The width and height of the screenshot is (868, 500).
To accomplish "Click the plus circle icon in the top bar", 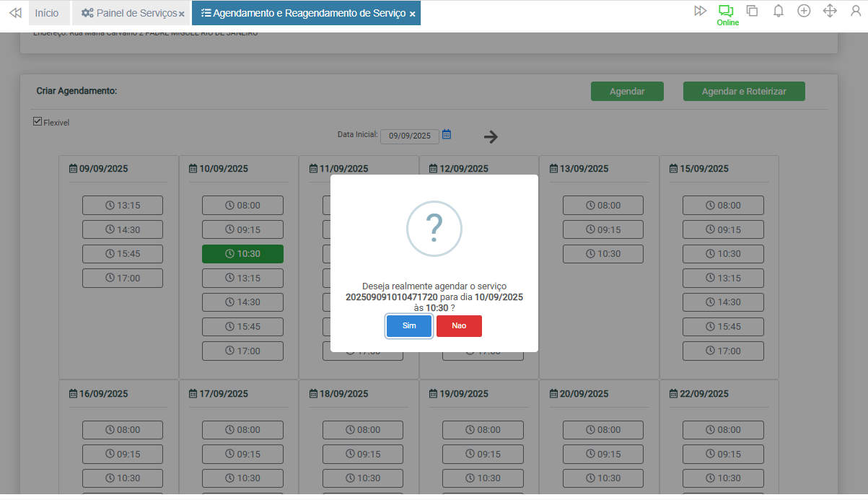I will point(804,11).
